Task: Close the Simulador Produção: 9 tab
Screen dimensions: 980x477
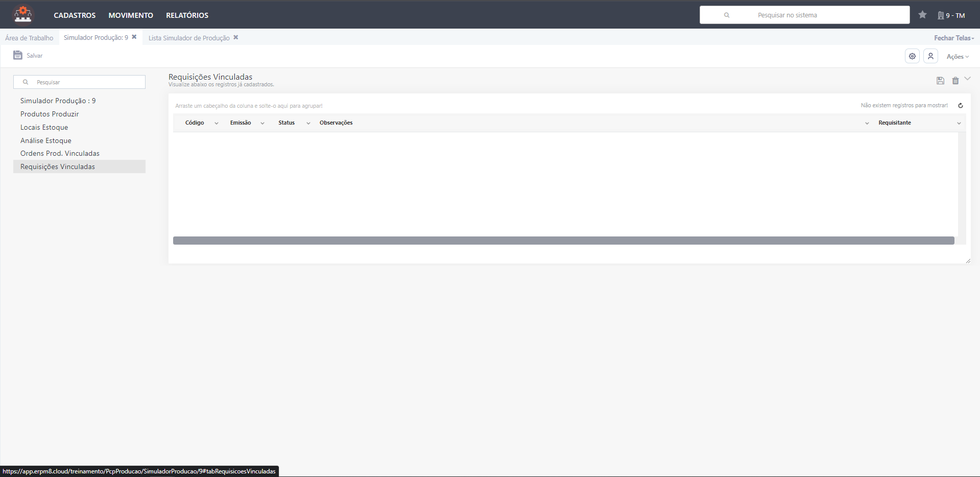Action: pyautogui.click(x=134, y=37)
